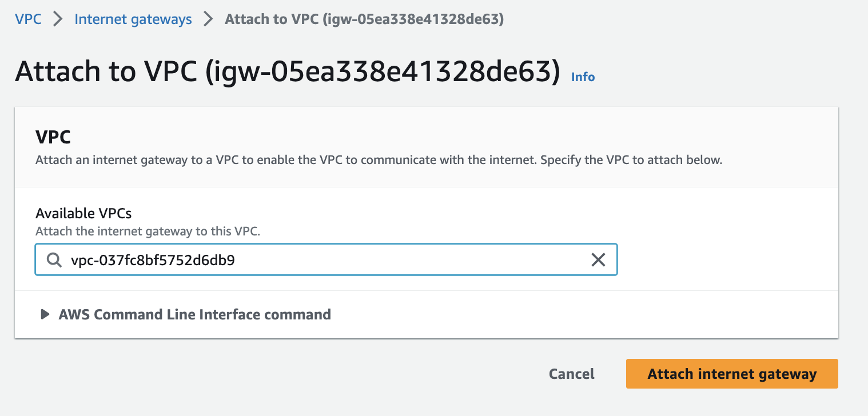The width and height of the screenshot is (868, 416).
Task: Focus the Available VPCs search input
Action: coord(326,260)
